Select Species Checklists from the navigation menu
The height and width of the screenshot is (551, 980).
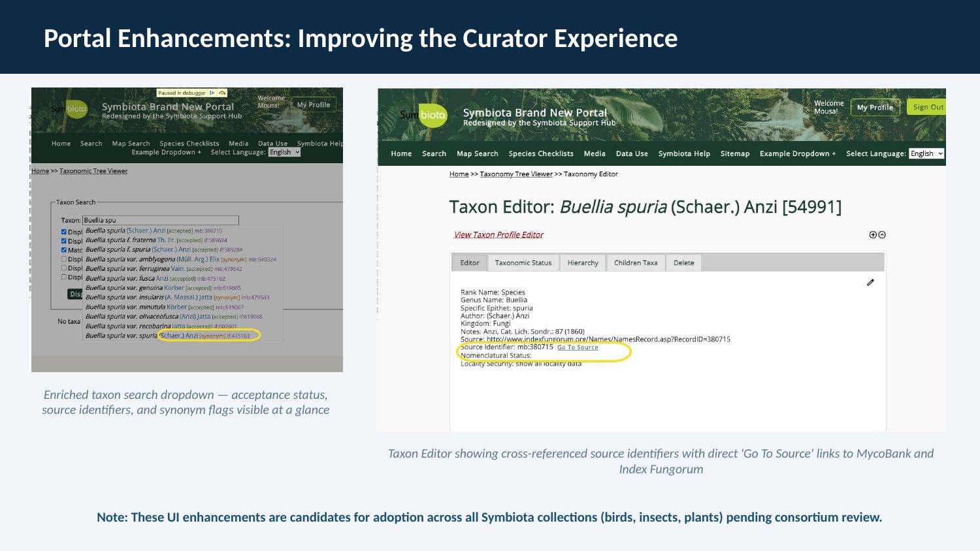pyautogui.click(x=541, y=153)
